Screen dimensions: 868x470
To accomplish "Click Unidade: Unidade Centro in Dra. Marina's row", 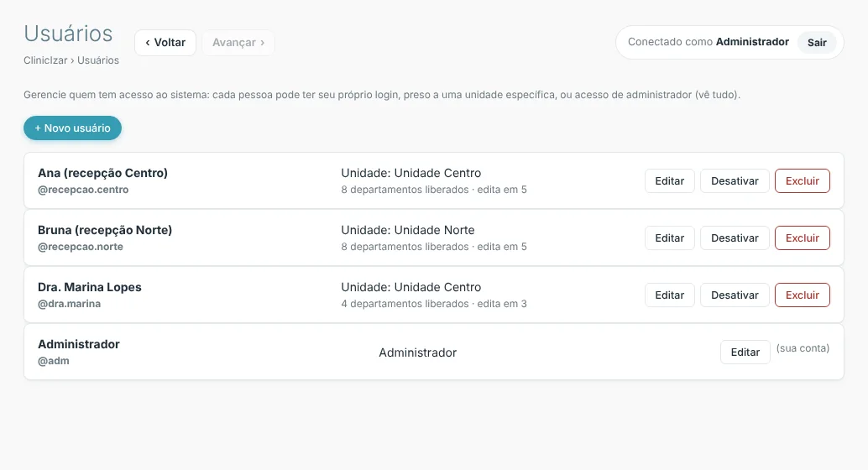I will point(410,287).
